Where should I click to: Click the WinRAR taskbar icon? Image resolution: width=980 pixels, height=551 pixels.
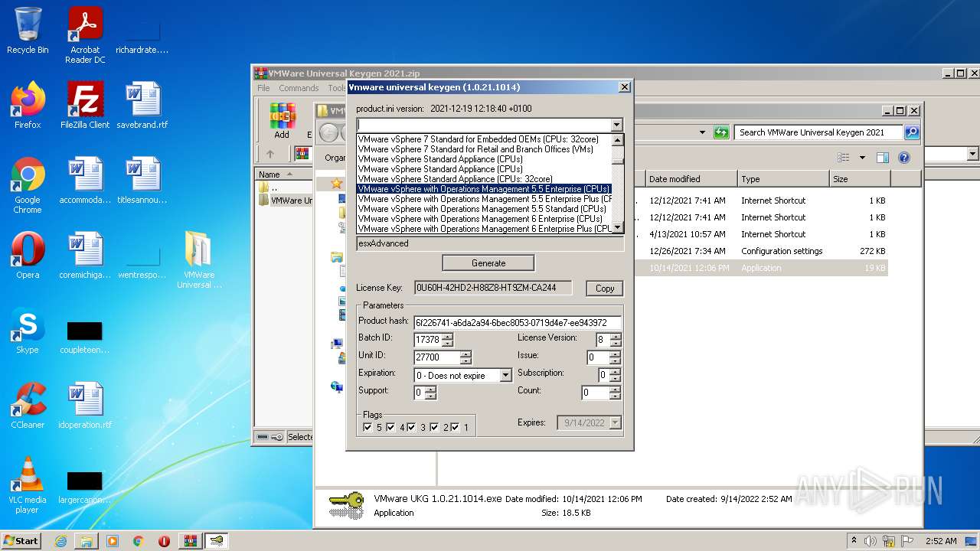(x=190, y=541)
